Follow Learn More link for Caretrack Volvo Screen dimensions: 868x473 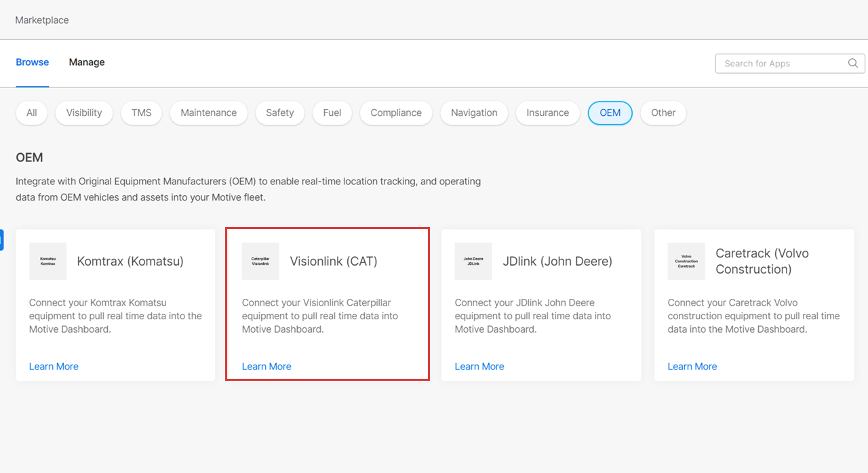pyautogui.click(x=692, y=367)
